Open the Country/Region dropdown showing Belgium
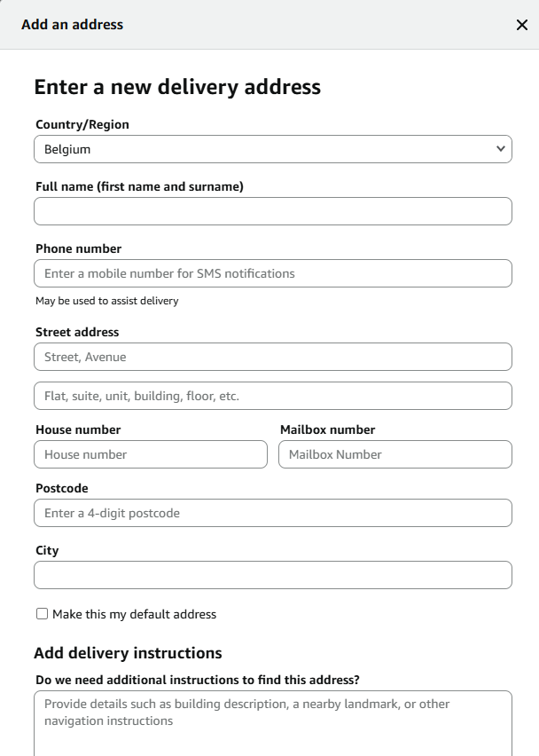539x756 pixels. pyautogui.click(x=273, y=149)
